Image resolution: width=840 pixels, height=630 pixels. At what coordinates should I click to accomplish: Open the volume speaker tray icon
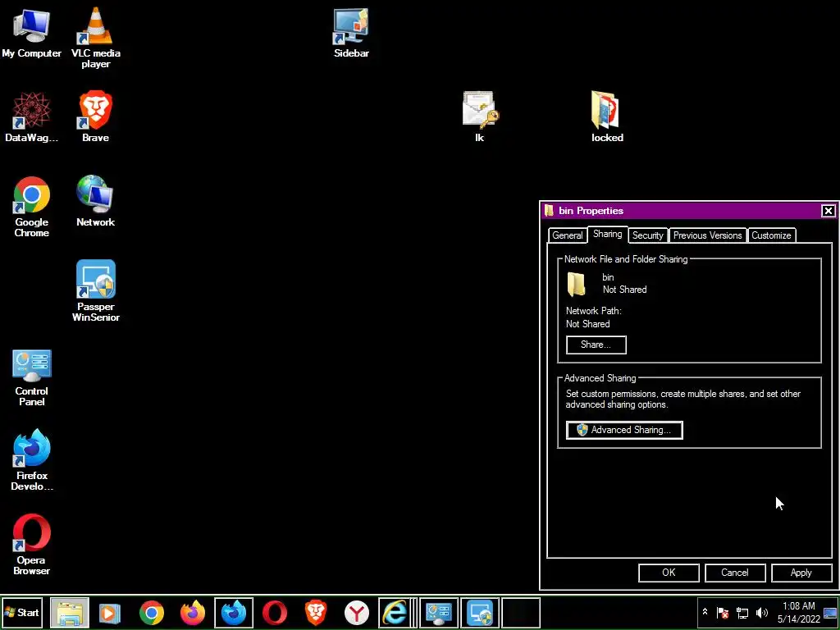(761, 612)
